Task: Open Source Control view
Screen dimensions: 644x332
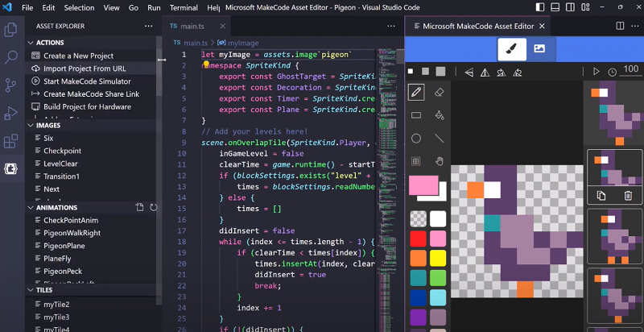Action: click(x=10, y=85)
